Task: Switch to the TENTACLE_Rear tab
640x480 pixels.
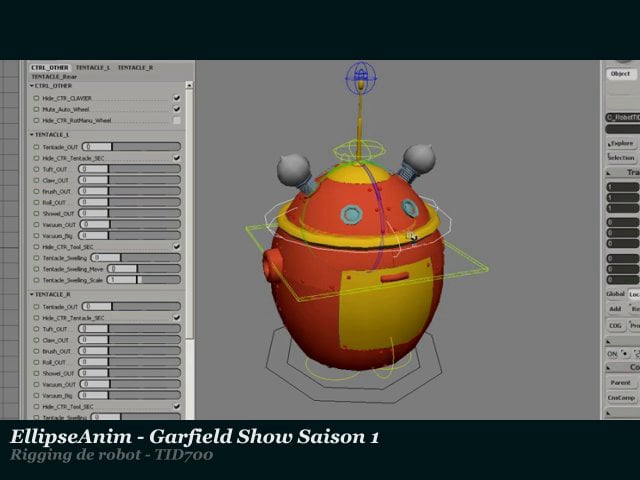Action: pos(54,76)
